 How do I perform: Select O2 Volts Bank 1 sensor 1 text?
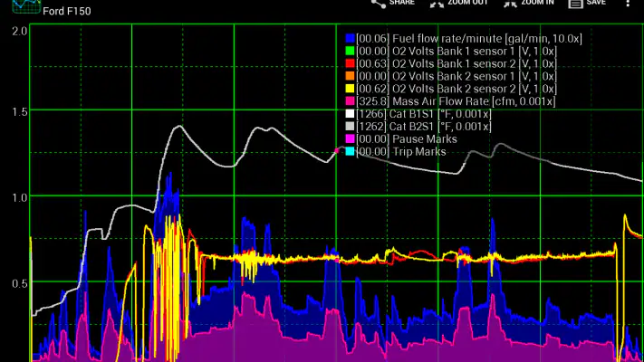457,52
